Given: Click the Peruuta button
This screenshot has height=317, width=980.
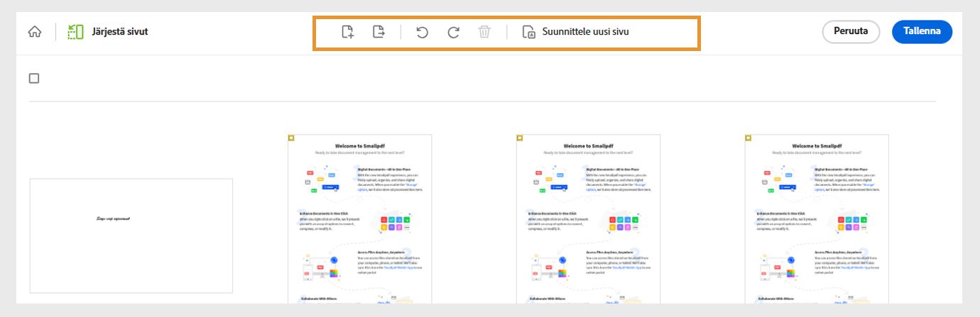Looking at the screenshot, I should tap(851, 31).
